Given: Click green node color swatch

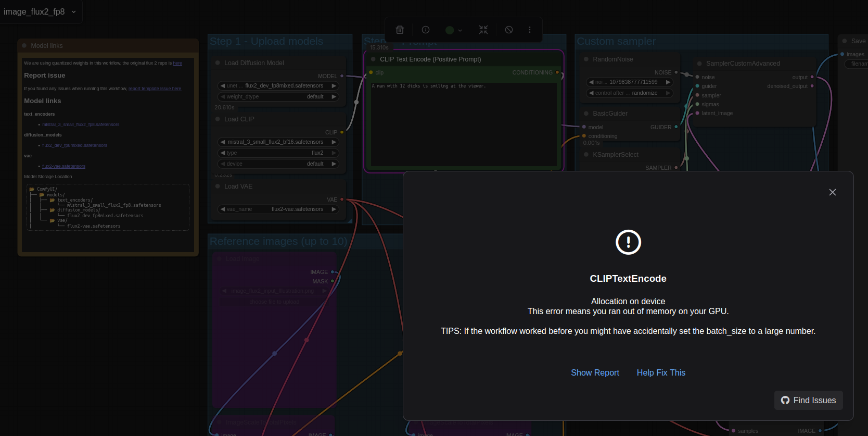Looking at the screenshot, I should click(x=450, y=30).
